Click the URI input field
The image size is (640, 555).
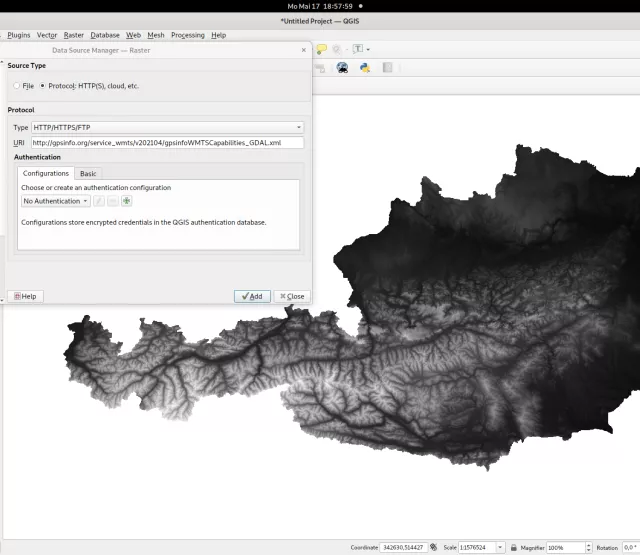pyautogui.click(x=167, y=143)
